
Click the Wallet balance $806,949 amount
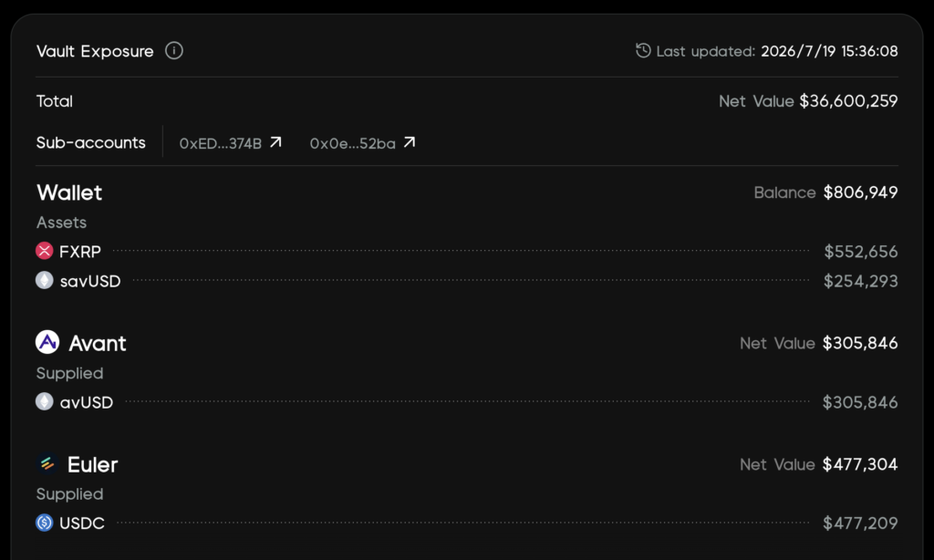(861, 192)
